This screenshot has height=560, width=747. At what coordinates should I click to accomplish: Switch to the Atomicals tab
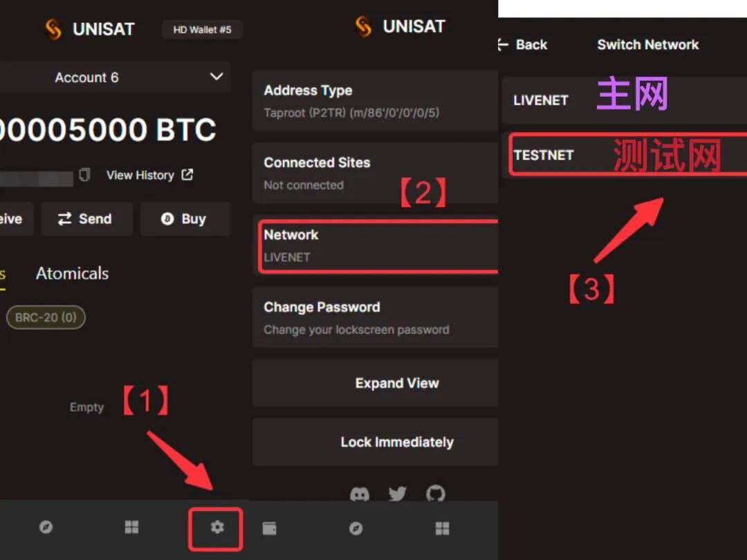click(x=73, y=273)
